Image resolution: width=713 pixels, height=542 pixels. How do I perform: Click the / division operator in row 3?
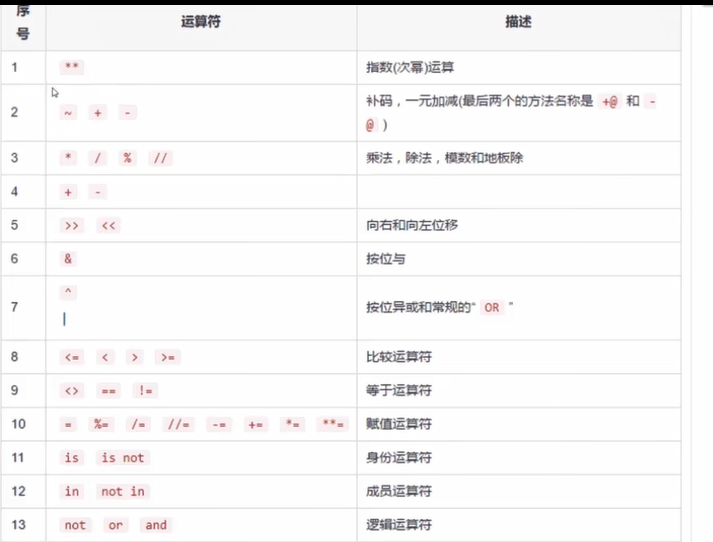pos(97,158)
